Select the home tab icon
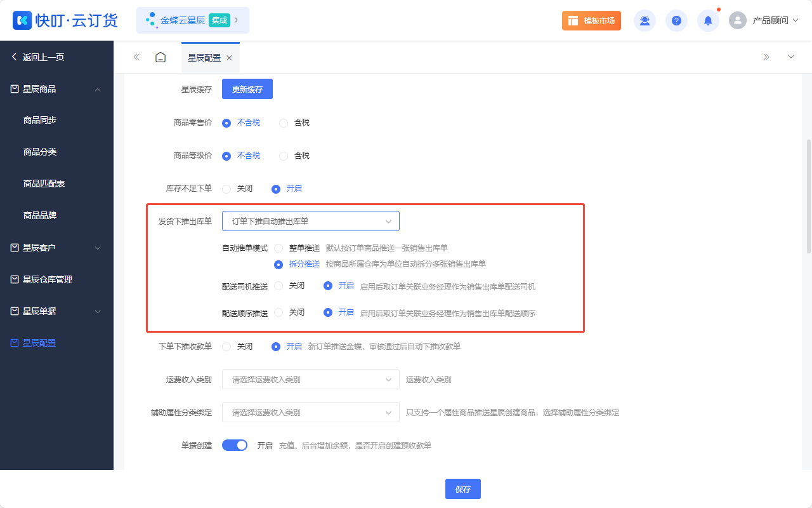This screenshot has height=508, width=812. [160, 57]
